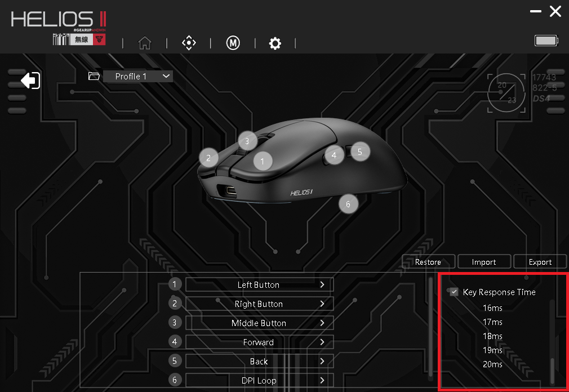
Task: Select the Forward row
Action: (260, 342)
